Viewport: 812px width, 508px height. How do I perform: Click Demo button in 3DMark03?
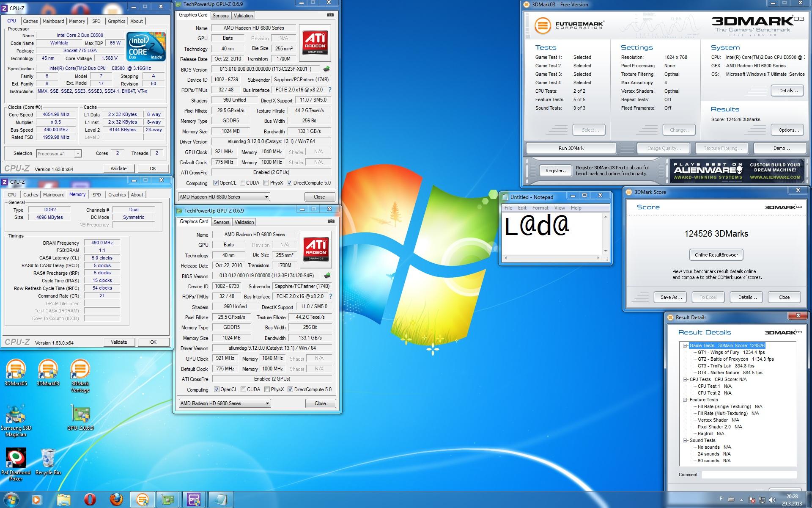pyautogui.click(x=781, y=148)
